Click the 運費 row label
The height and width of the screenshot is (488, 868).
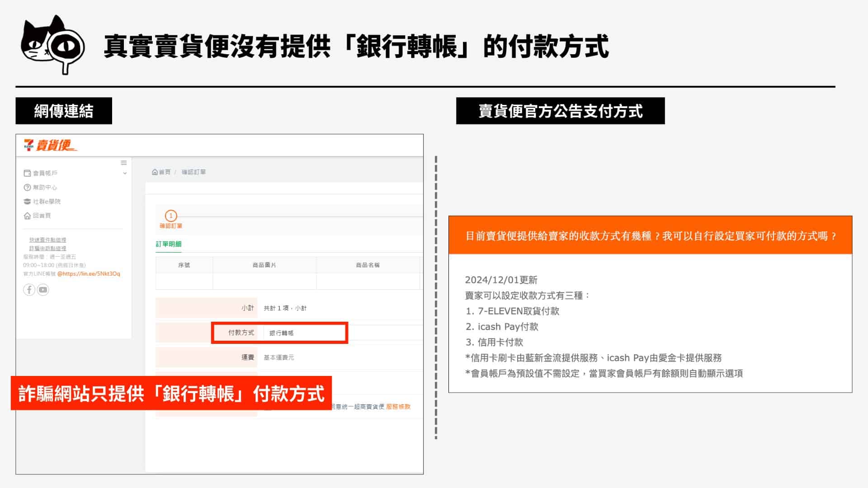(248, 357)
